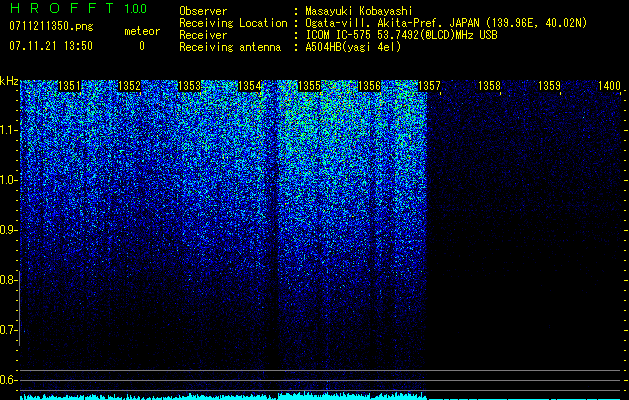Screen dimensions: 629x400
Task: Click the 1.0 kHz axis label
Action: [8, 180]
